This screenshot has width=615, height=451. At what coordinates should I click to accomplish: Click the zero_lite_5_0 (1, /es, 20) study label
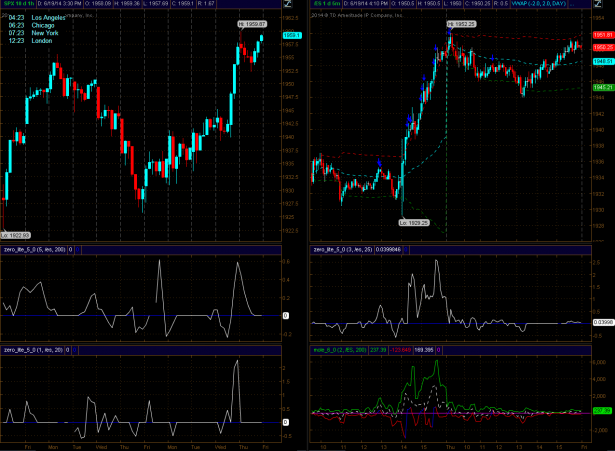(x=33, y=348)
